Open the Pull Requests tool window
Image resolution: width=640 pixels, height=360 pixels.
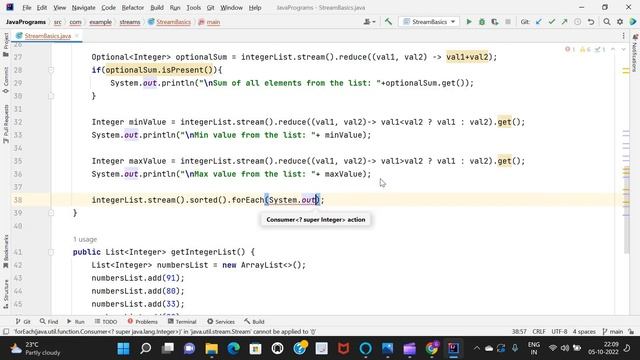coord(6,124)
